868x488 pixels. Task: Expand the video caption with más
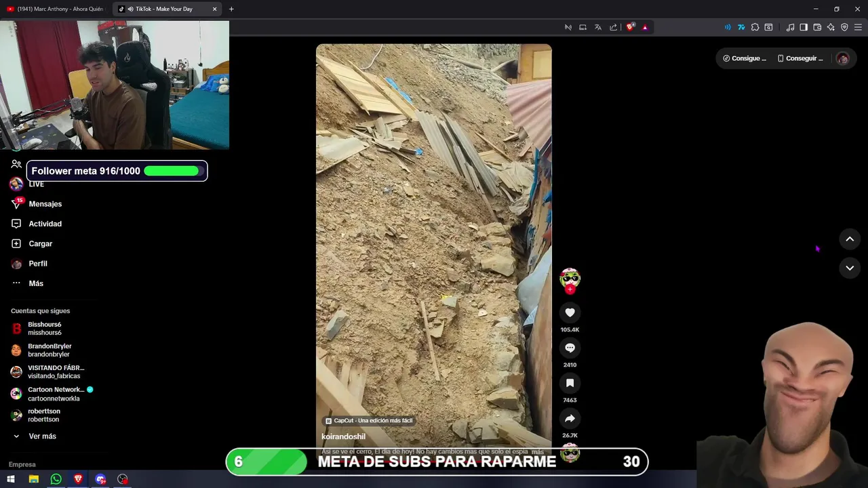tap(538, 451)
